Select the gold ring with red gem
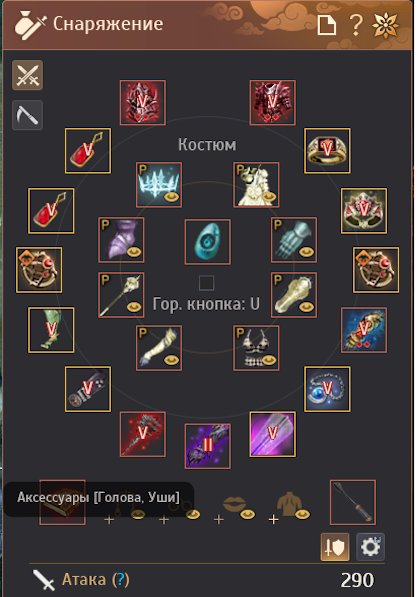This screenshot has height=597, width=420. 327,151
